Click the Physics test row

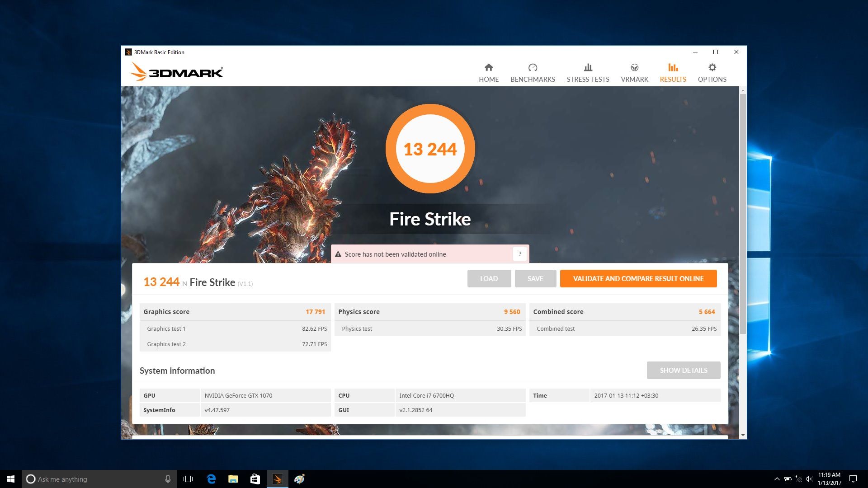click(x=430, y=328)
